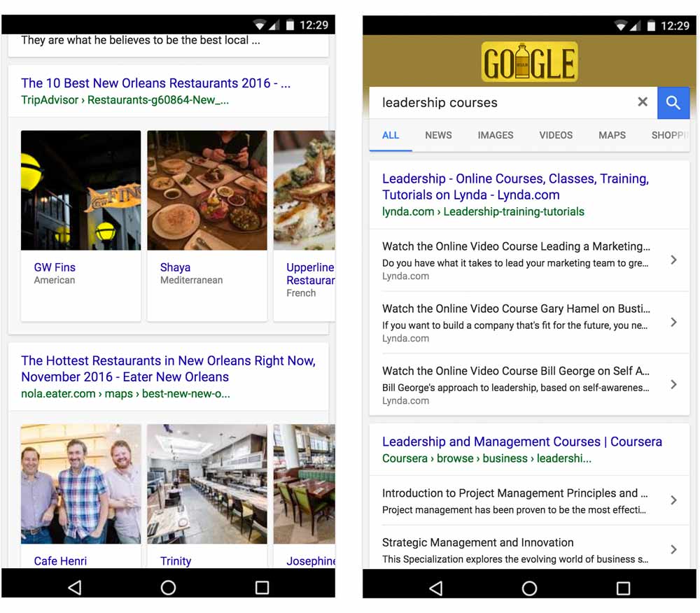Screen dimensions: 700x613
Task: Tap Coursera browse business breadcrumb
Action: click(486, 458)
